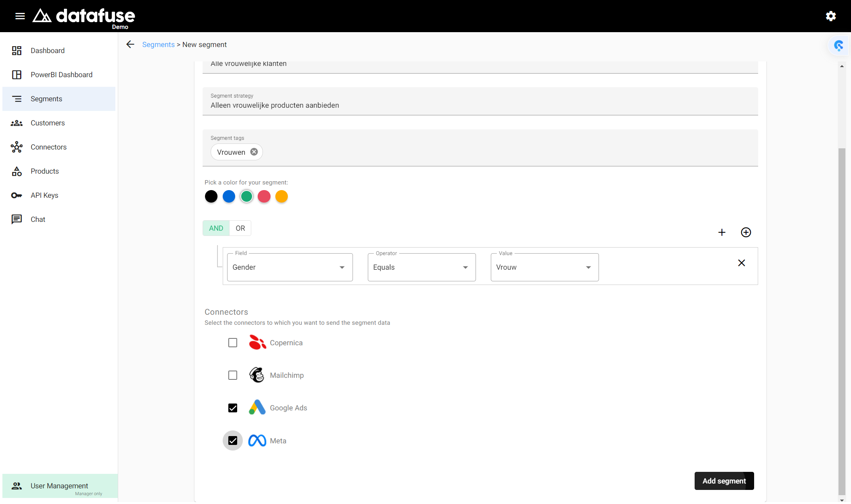851x504 pixels.
Task: Open User Management page
Action: [x=60, y=486]
